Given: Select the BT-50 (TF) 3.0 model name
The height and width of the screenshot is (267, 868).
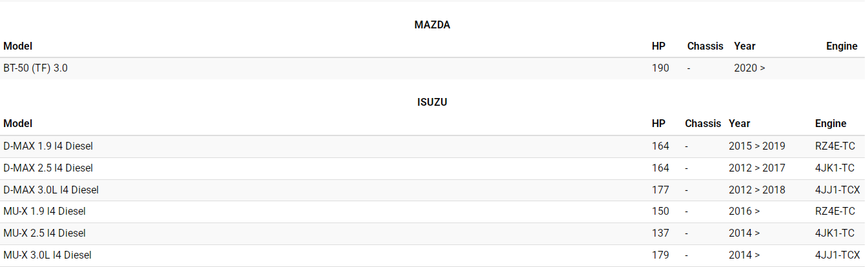Looking at the screenshot, I should click(x=35, y=68).
